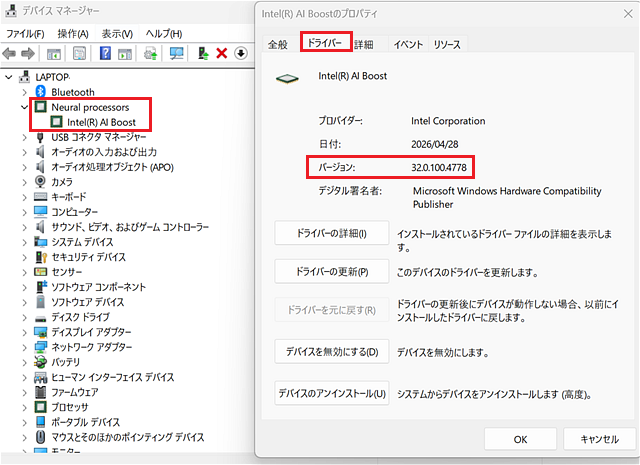Switch to the イベント tab

tap(408, 44)
